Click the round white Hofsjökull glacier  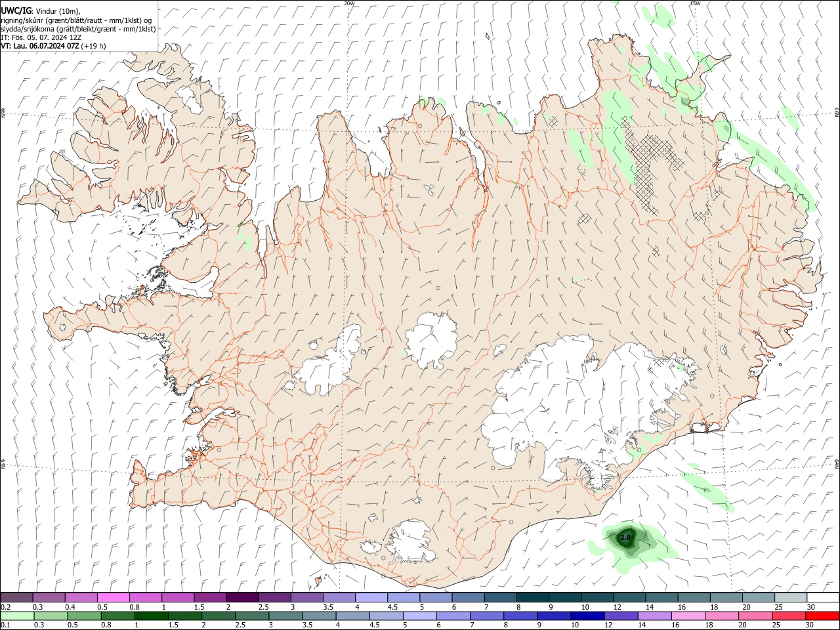coord(431,340)
